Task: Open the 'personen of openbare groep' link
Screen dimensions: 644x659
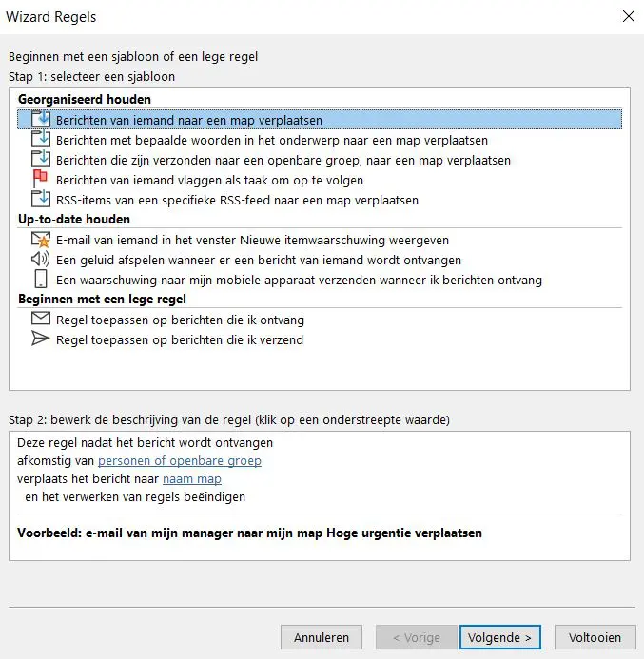Action: [180, 461]
